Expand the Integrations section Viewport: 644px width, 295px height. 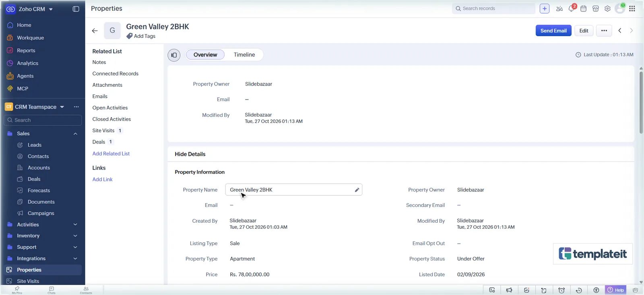75,258
